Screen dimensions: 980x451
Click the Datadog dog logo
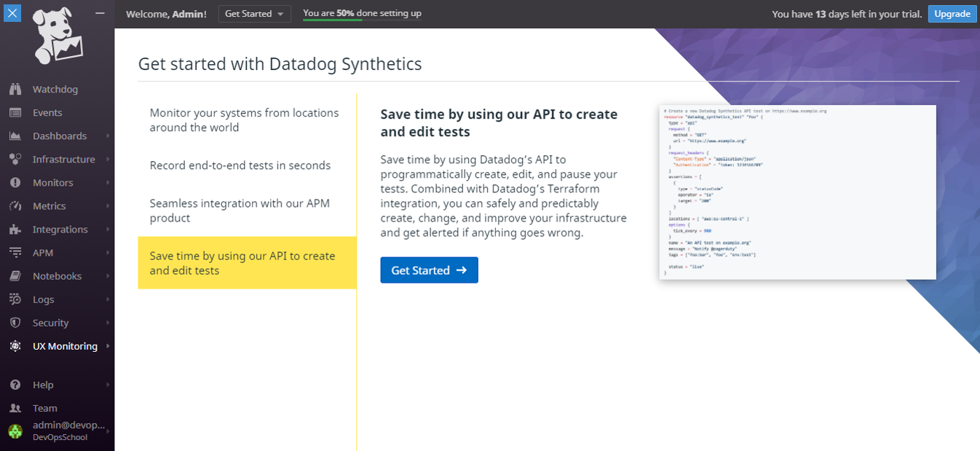(x=58, y=36)
